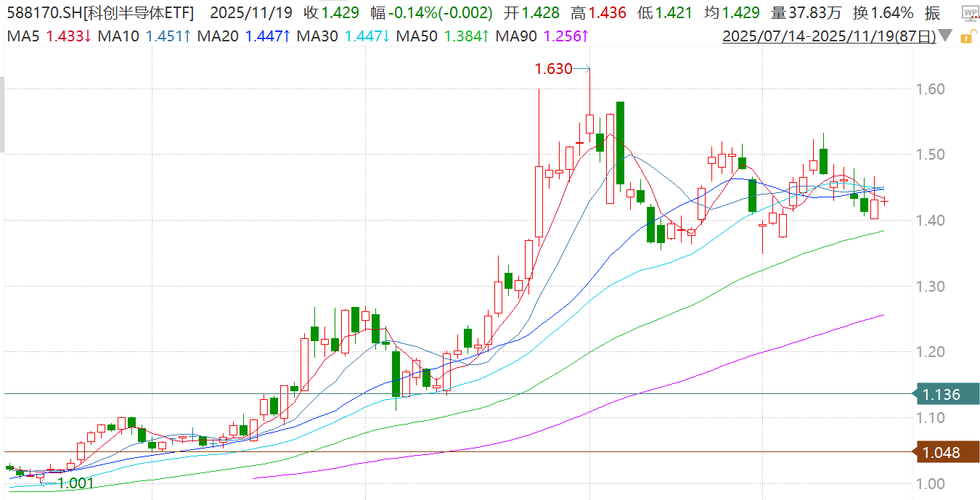
Task: Click the turnover rate 换1.64% value
Action: (x=883, y=13)
